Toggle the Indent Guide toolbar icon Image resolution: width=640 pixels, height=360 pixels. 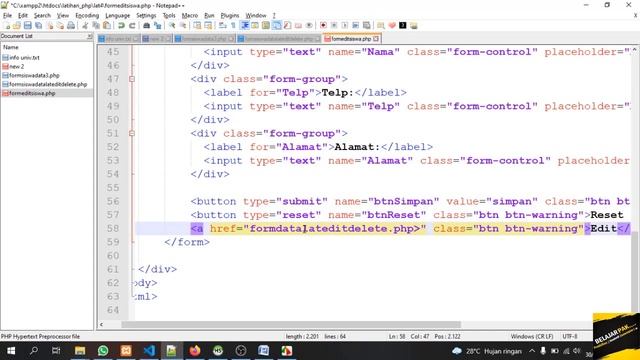pos(244,25)
